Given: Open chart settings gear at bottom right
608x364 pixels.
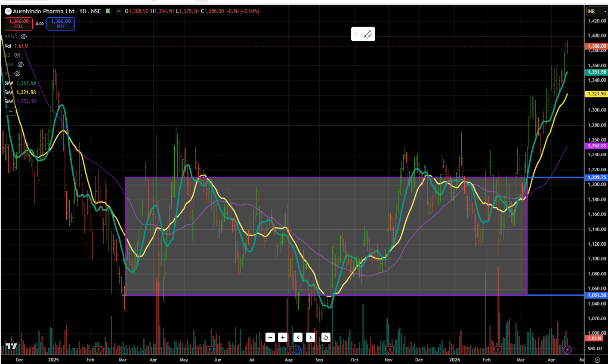Looking at the screenshot, I should (x=597, y=360).
